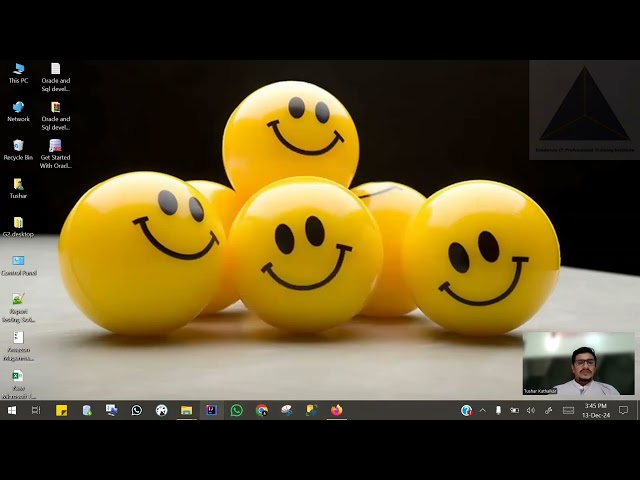The height and width of the screenshot is (480, 640).
Task: Open the green WhatsApp taskbar icon
Action: coord(236,410)
